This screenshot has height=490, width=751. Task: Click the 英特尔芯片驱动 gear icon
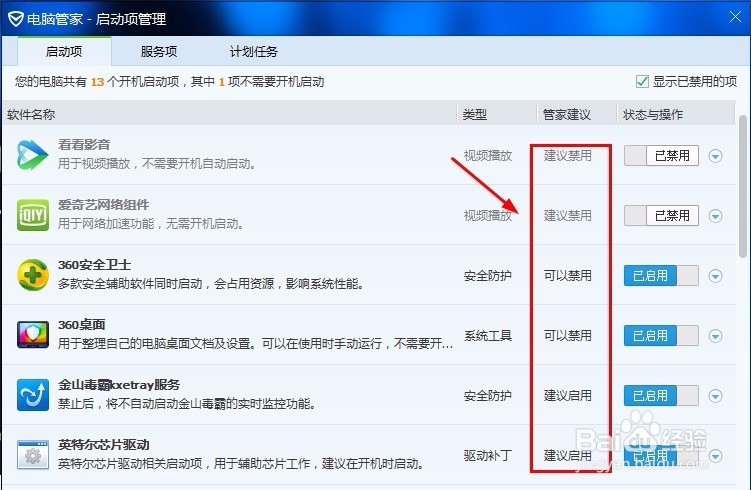pyautogui.click(x=33, y=455)
